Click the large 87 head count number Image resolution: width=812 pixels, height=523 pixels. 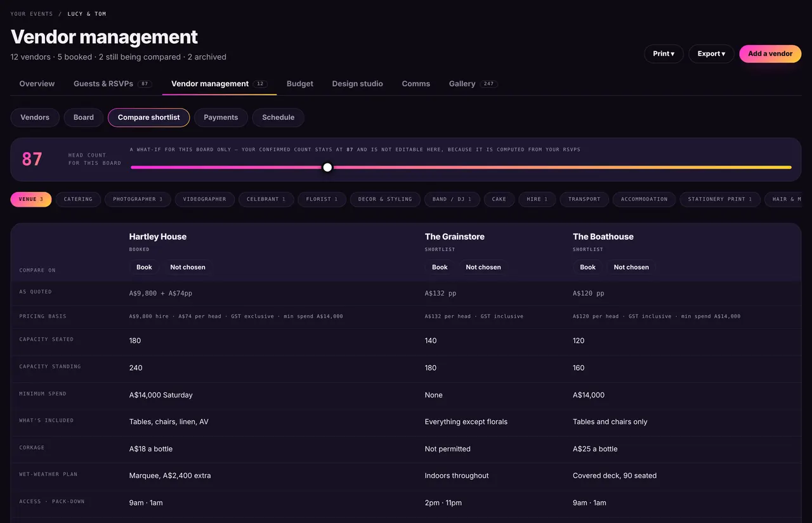[32, 158]
